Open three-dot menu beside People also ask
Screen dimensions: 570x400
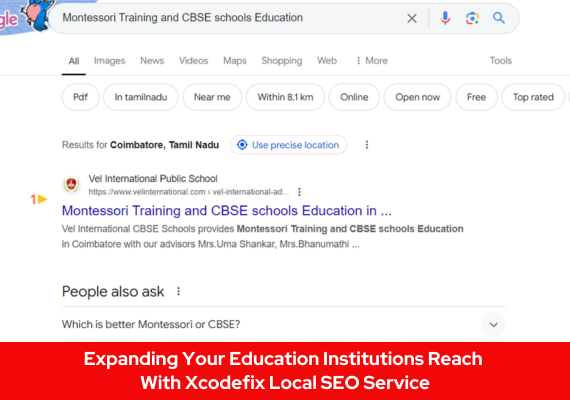tap(178, 291)
